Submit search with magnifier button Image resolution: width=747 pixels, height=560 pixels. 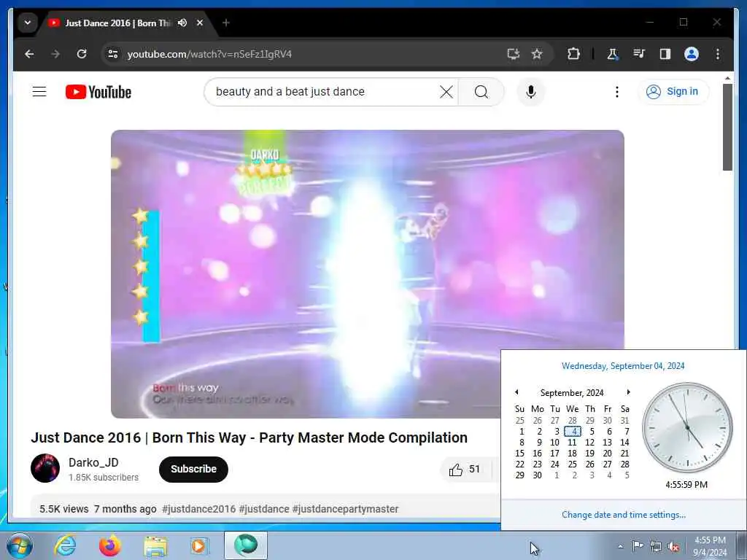[481, 91]
